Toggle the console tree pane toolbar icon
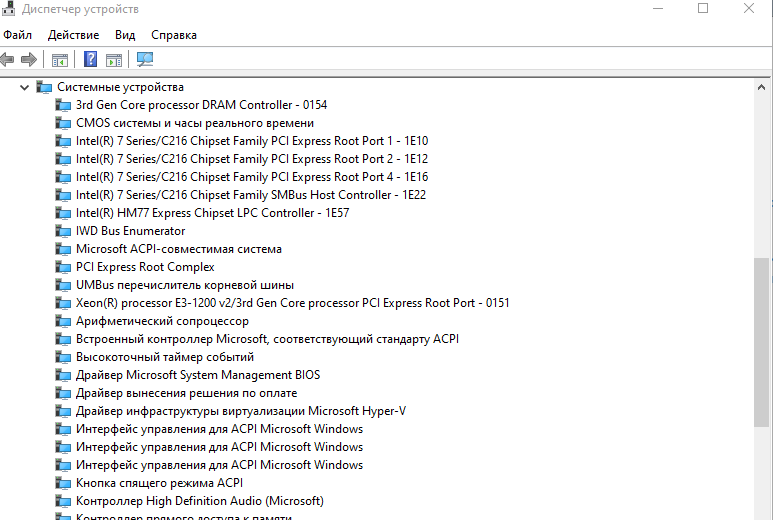 tap(60, 60)
